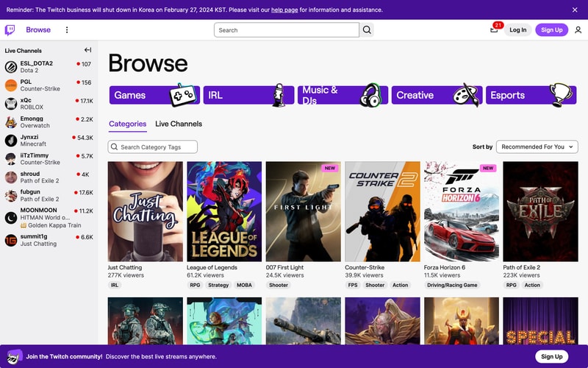The width and height of the screenshot is (588, 368).
Task: Click the IRL tag under Just Chatting
Action: pos(115,285)
